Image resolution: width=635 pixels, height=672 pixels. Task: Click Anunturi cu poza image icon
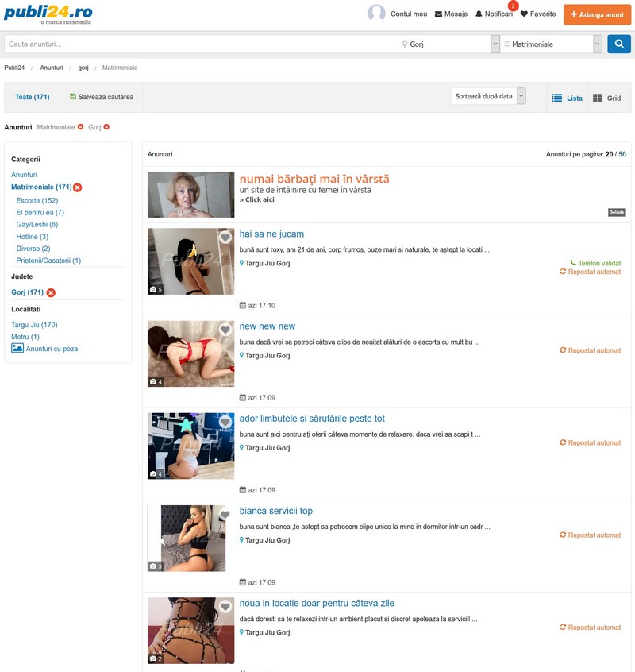point(17,348)
